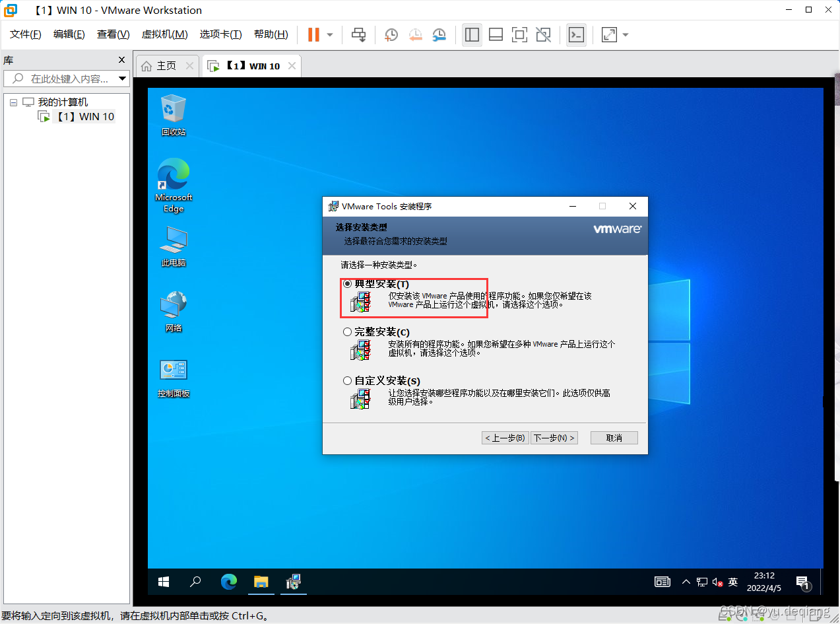Toggle the thumbnail bar view icon
The height and width of the screenshot is (624, 840).
[496, 34]
